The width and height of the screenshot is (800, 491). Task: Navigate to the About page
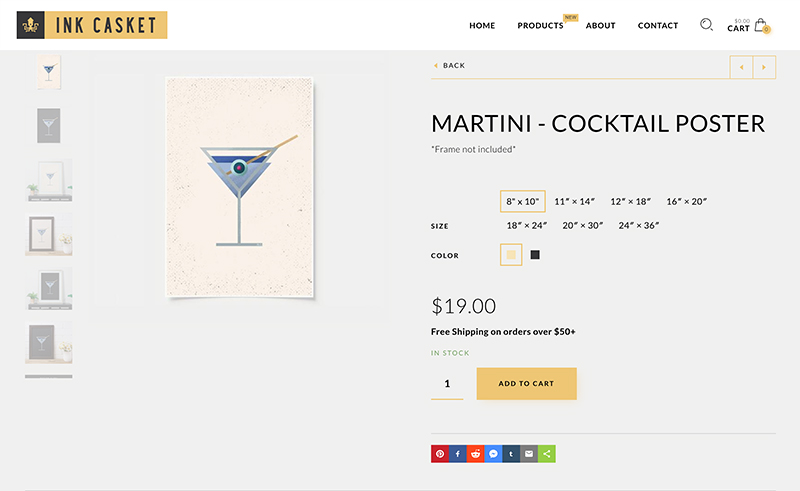point(600,26)
